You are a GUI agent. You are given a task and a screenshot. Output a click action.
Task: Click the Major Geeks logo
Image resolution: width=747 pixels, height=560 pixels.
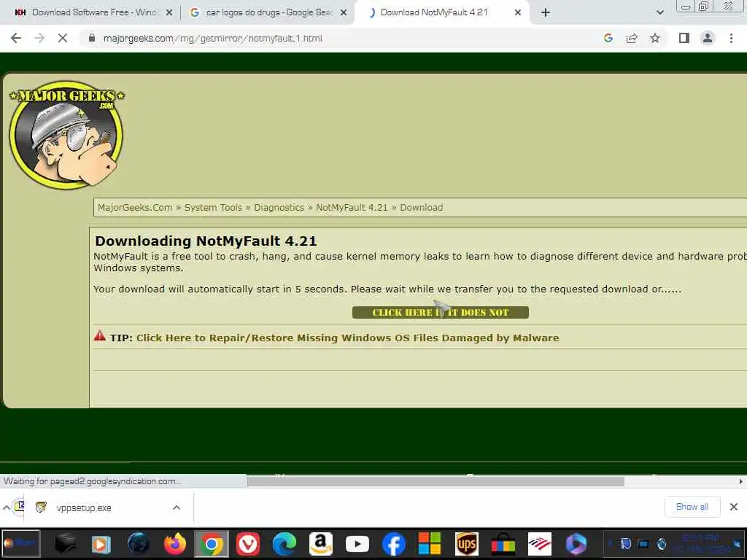tap(66, 135)
